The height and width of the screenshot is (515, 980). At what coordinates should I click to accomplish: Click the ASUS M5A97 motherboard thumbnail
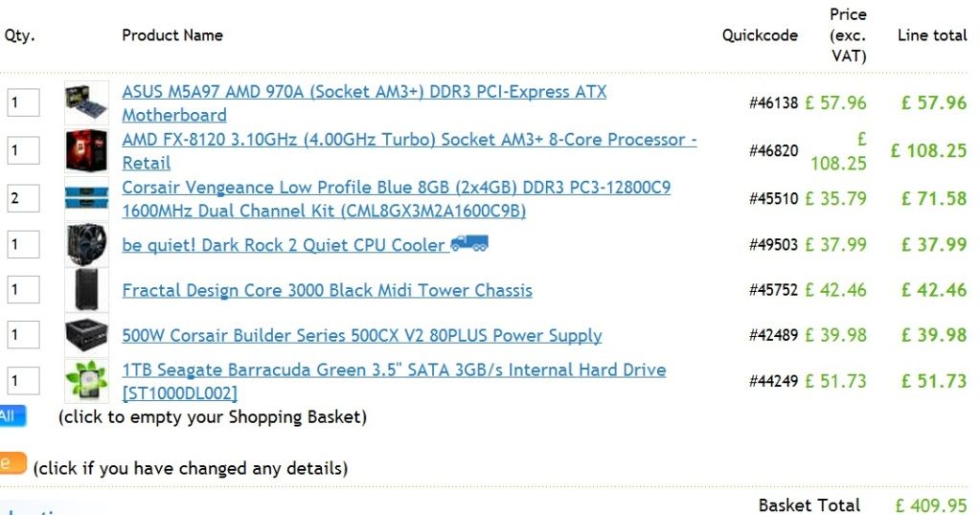point(86,103)
